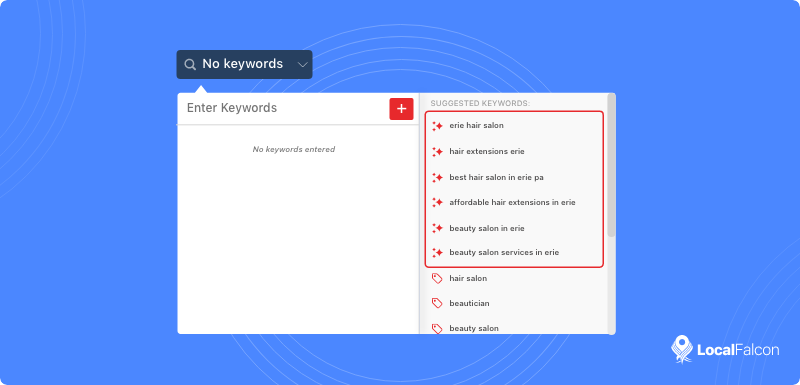Click the Enter Keywords input field
This screenshot has height=385, width=800.
283,108
